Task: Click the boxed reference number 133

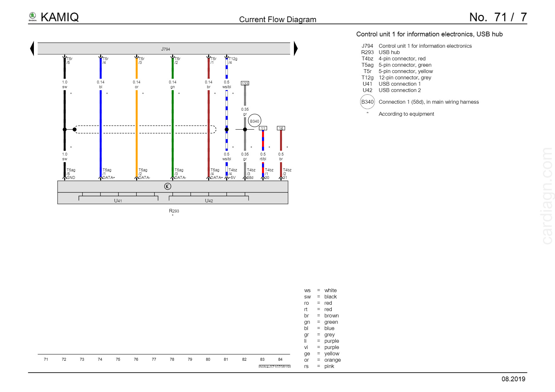Action: [x=245, y=83]
